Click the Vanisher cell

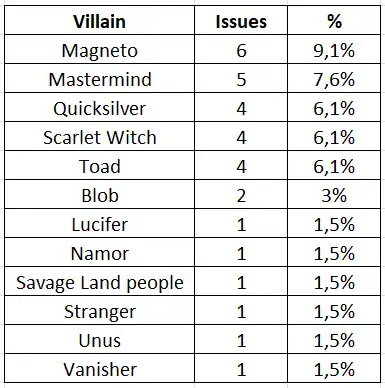coord(99,368)
